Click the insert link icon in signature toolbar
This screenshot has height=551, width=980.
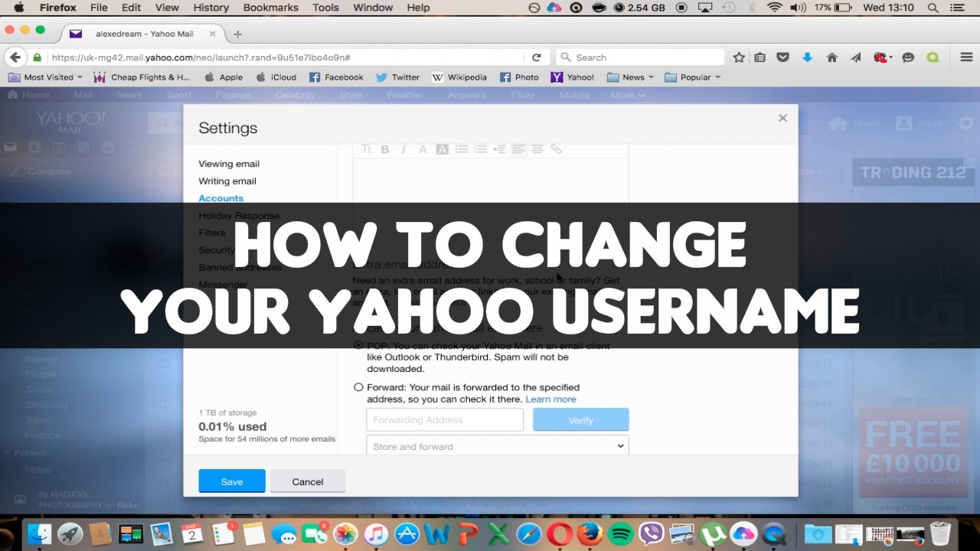[x=557, y=149]
